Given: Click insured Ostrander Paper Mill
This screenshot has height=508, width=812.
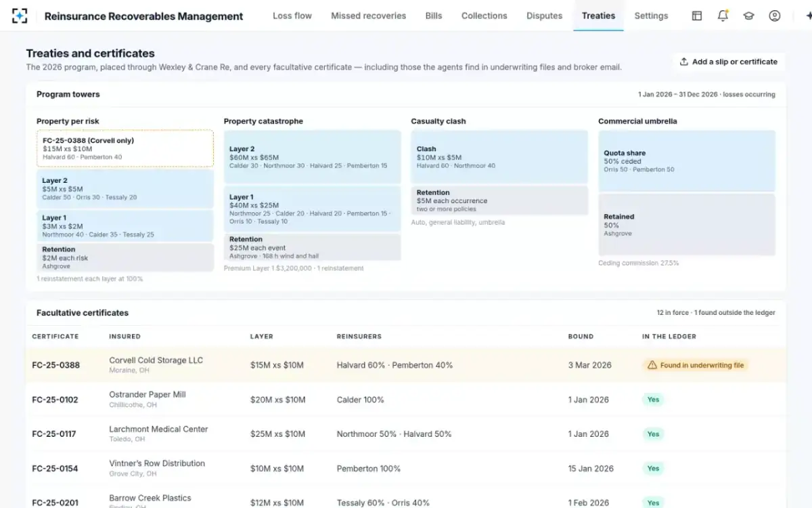Looking at the screenshot, I should pyautogui.click(x=148, y=394).
